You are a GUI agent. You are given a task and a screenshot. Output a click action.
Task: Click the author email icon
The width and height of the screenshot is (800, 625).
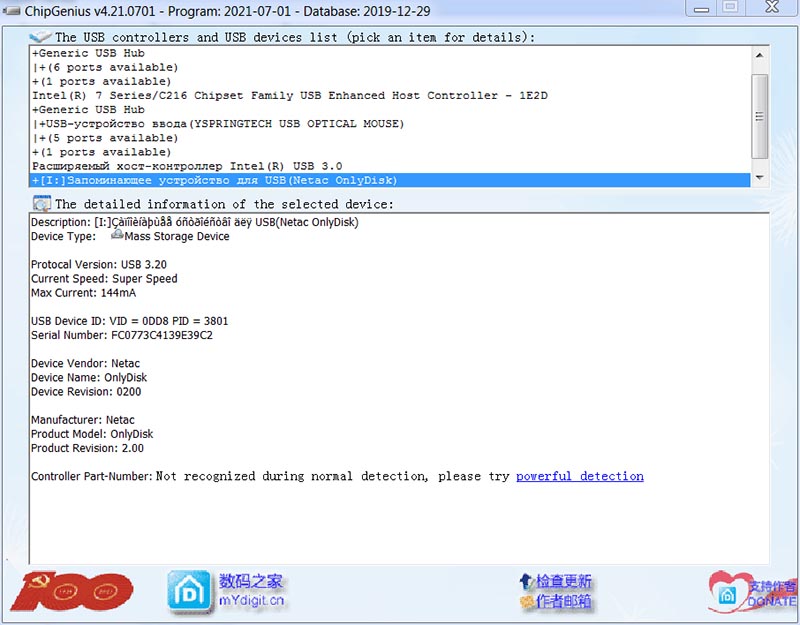(x=527, y=602)
